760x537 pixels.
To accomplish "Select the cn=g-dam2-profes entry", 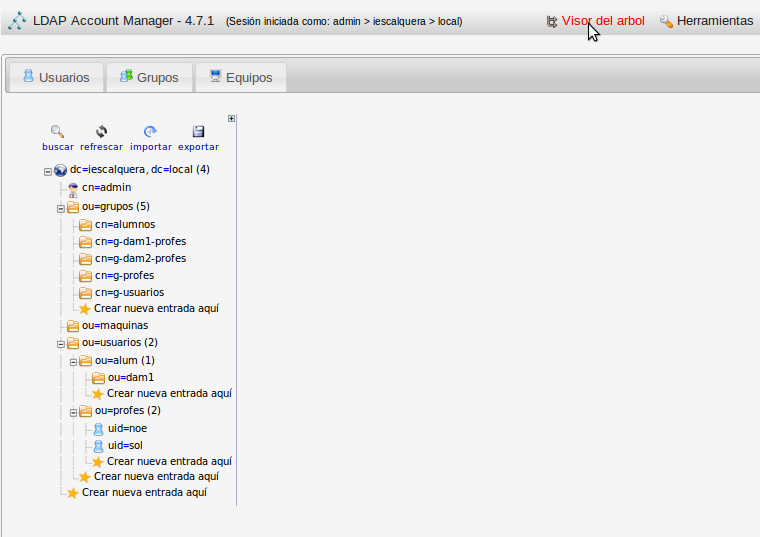I will [x=141, y=258].
